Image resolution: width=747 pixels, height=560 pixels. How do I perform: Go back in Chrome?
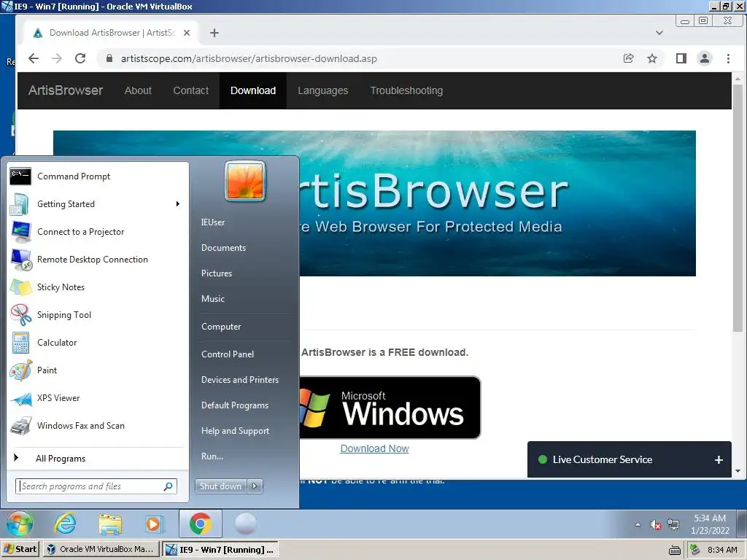[x=34, y=58]
